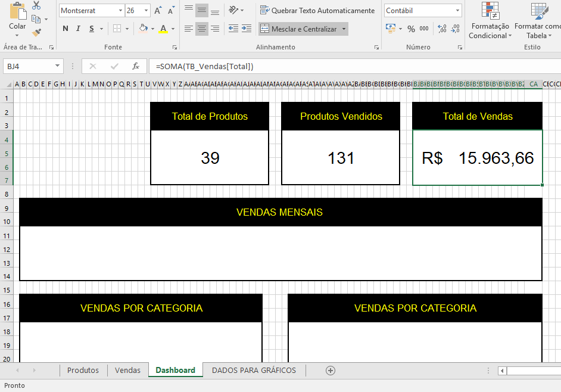Image resolution: width=561 pixels, height=392 pixels.
Task: Select the Dashboard sheet tab
Action: click(175, 370)
